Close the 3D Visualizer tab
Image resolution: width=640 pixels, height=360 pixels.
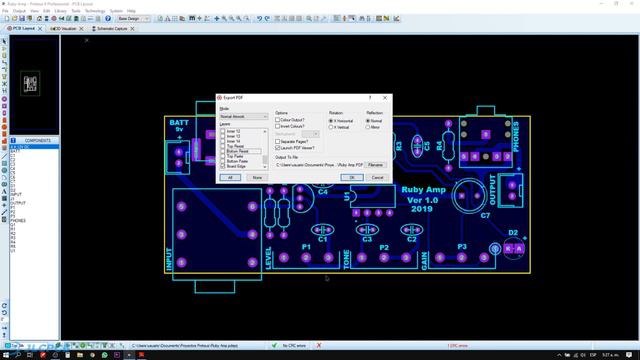pos(81,29)
